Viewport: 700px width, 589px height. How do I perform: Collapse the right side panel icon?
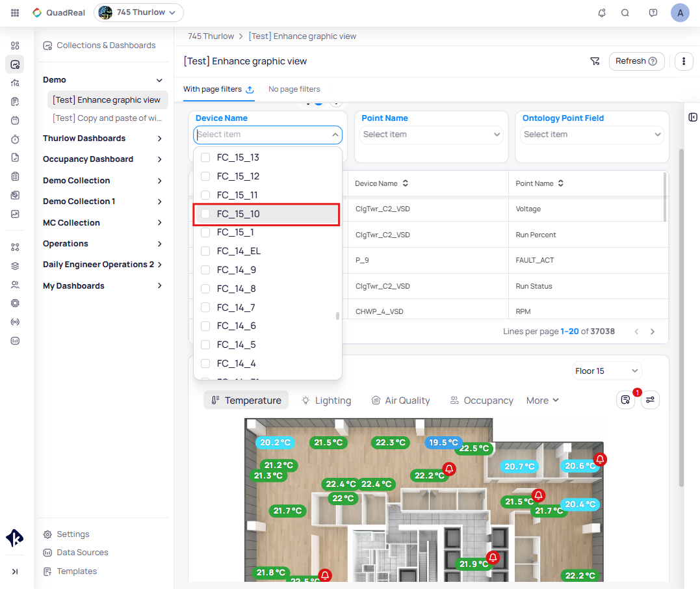693,117
